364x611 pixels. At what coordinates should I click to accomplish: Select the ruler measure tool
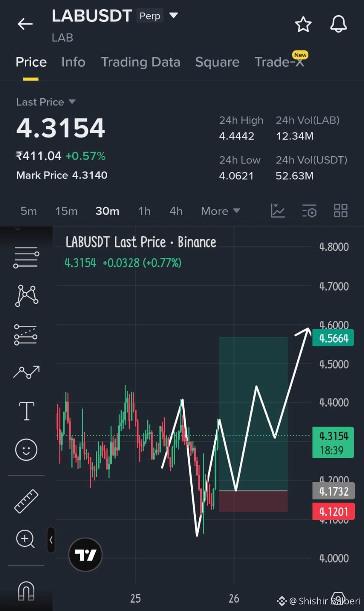26,501
